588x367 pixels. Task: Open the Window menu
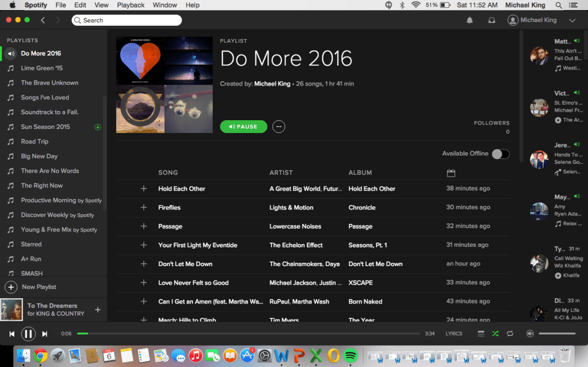tap(165, 5)
